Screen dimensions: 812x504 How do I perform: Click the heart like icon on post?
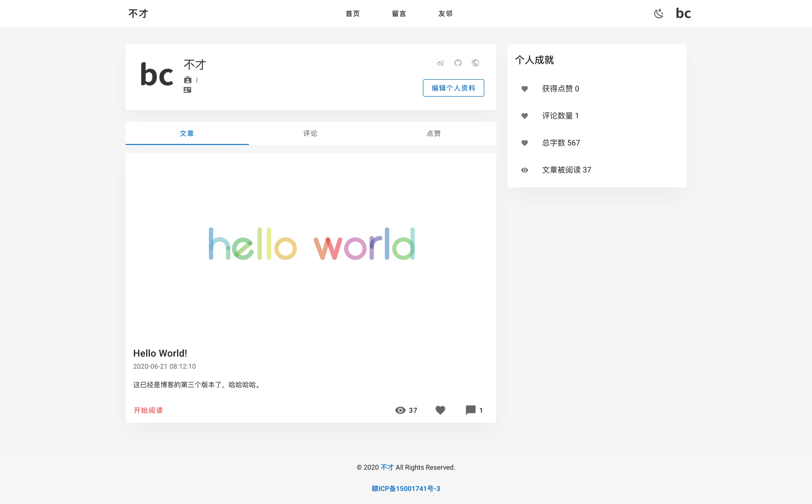click(440, 410)
